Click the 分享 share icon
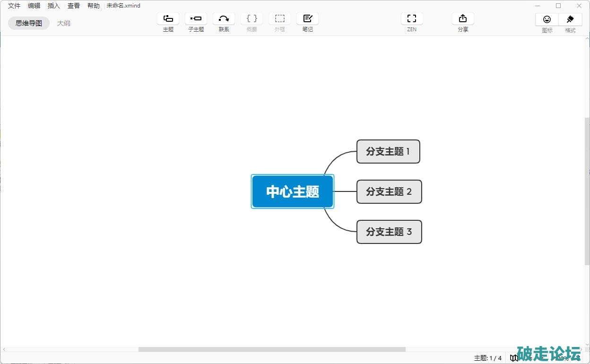 tap(463, 19)
